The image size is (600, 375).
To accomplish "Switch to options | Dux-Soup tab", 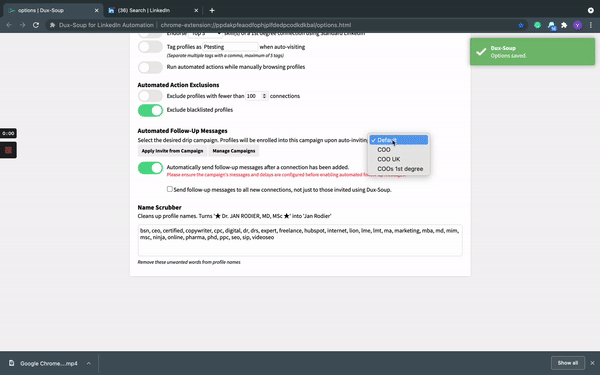I will [x=52, y=10].
